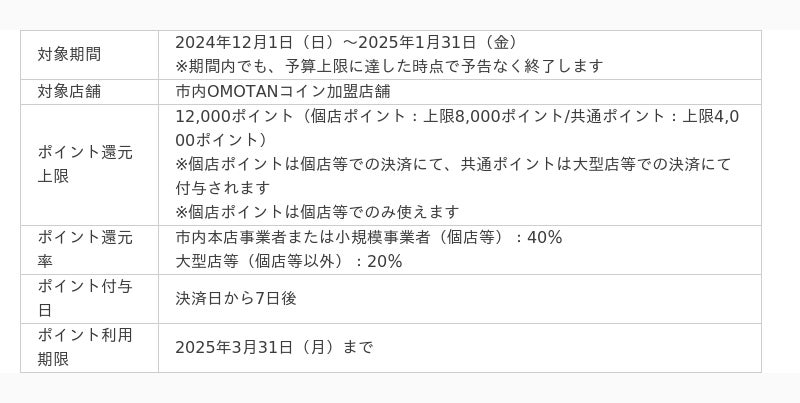Click the 市内OMOTANコイン加盟店舗 text
This screenshot has height=403, width=800.
click(282, 91)
